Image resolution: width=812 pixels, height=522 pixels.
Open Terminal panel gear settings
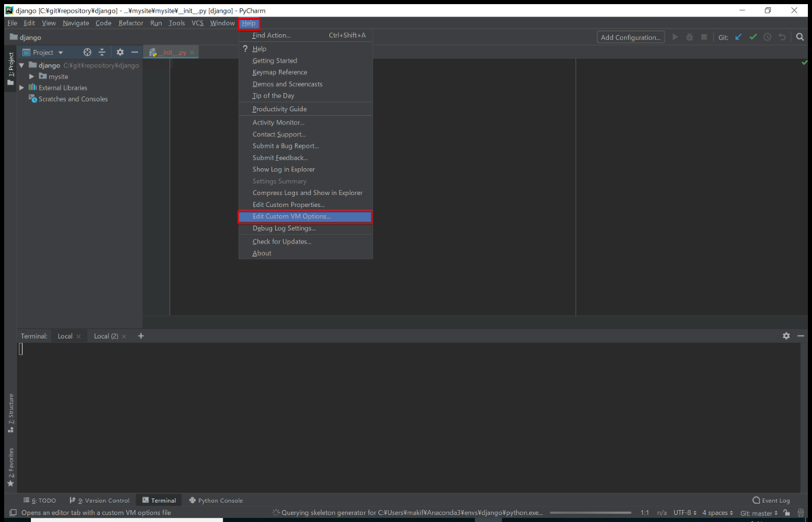click(x=786, y=336)
